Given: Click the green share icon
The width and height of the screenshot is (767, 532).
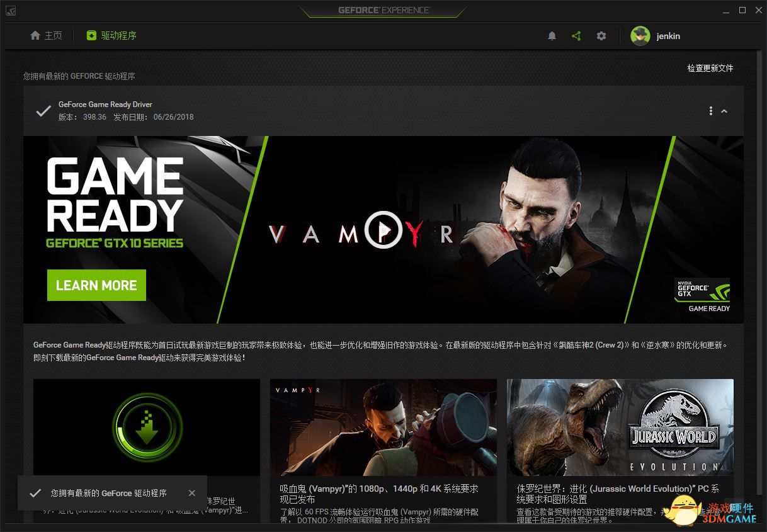Looking at the screenshot, I should [576, 36].
